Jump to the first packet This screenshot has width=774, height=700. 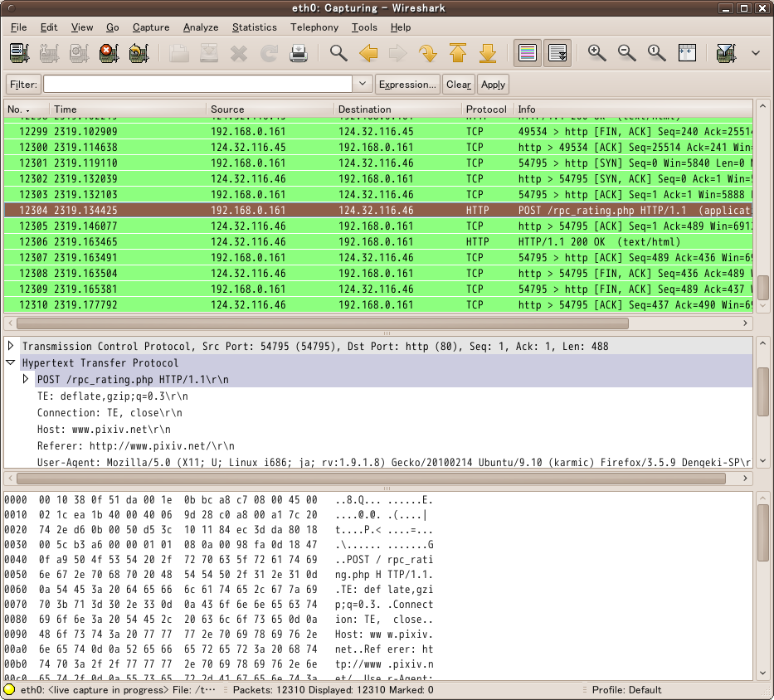pos(458,54)
